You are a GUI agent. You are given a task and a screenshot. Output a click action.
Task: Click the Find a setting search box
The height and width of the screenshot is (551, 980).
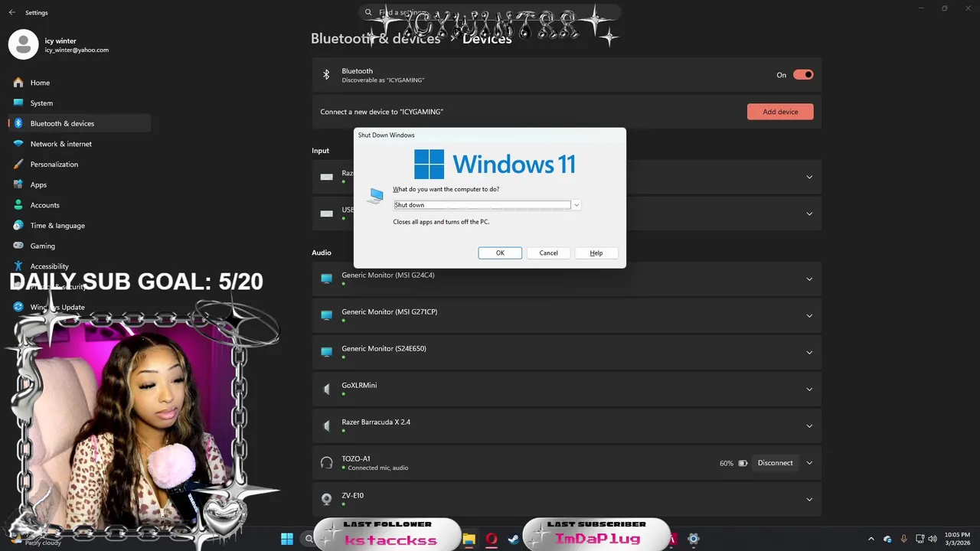[490, 12]
